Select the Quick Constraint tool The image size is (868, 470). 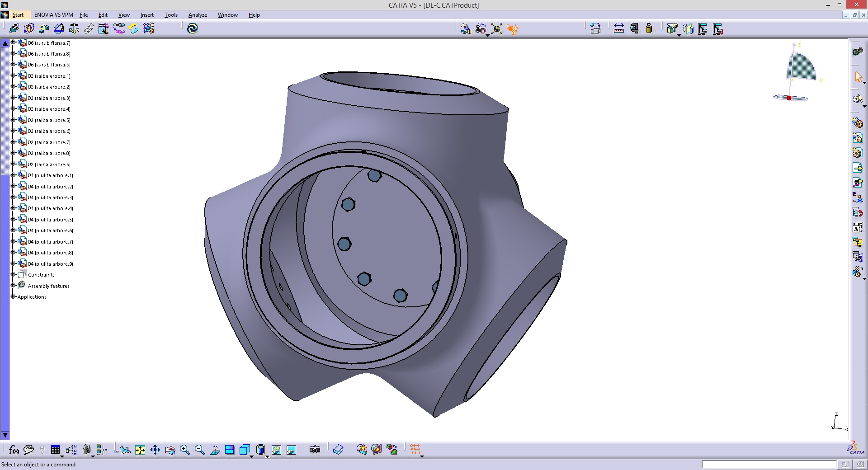coord(104,29)
